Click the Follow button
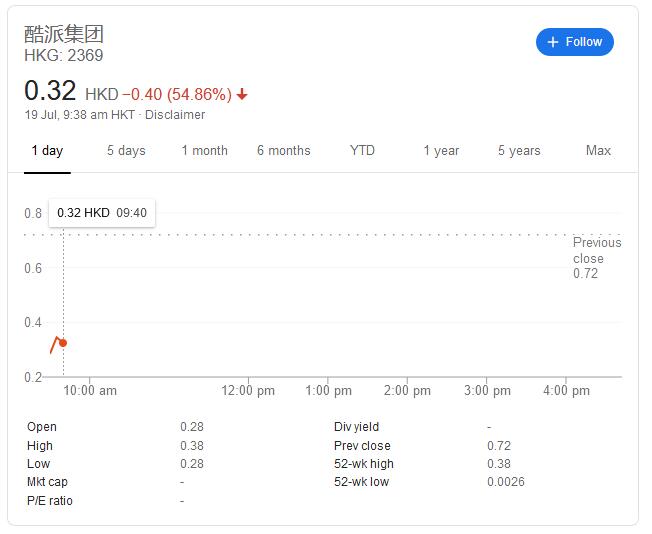 (x=575, y=42)
